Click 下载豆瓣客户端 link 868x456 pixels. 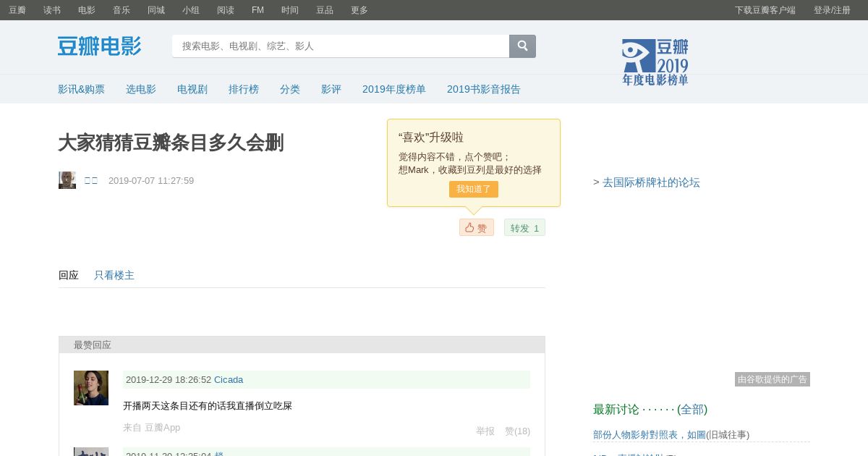765,10
